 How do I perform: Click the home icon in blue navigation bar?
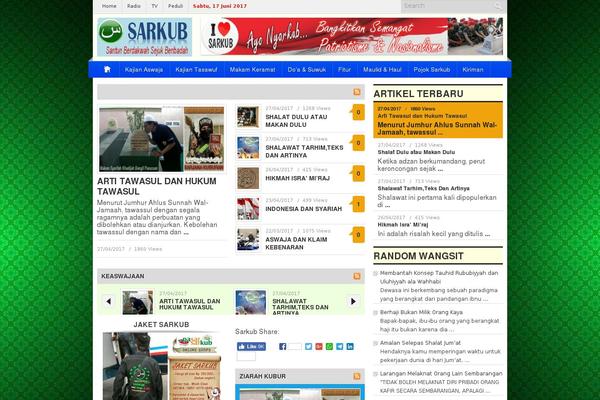107,69
